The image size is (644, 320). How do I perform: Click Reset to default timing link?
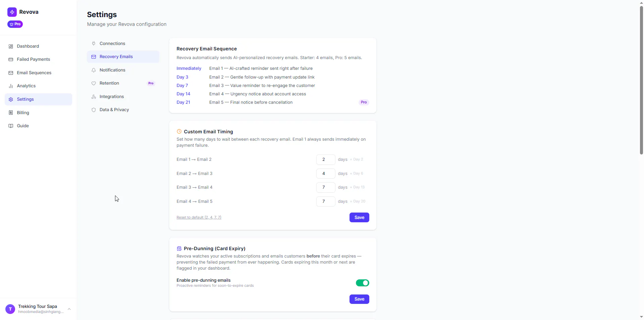pos(199,218)
